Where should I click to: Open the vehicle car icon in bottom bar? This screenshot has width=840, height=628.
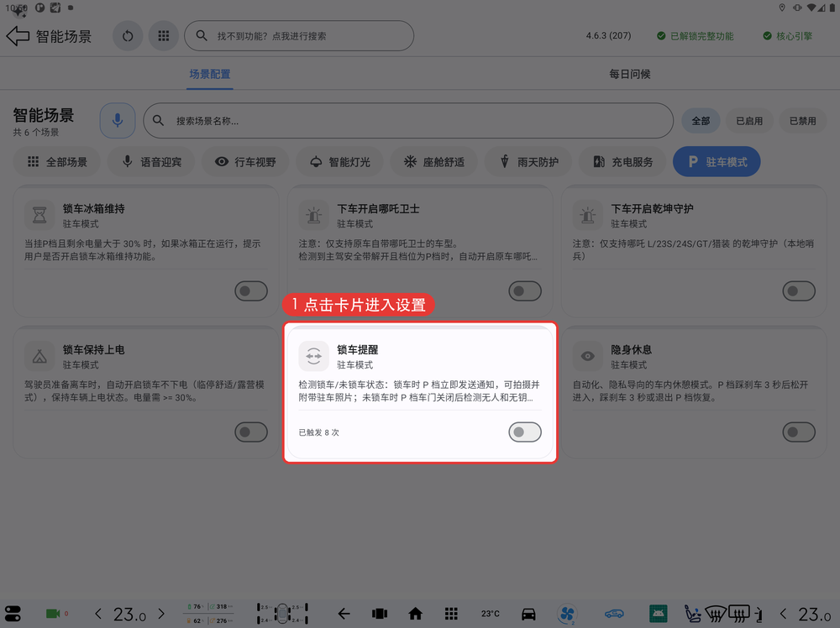528,614
